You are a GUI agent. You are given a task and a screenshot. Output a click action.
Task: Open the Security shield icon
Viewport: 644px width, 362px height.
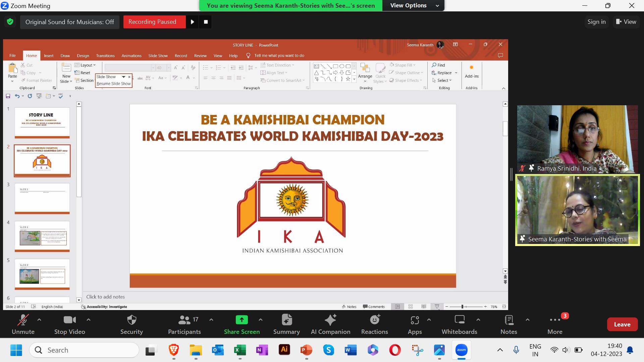131,320
